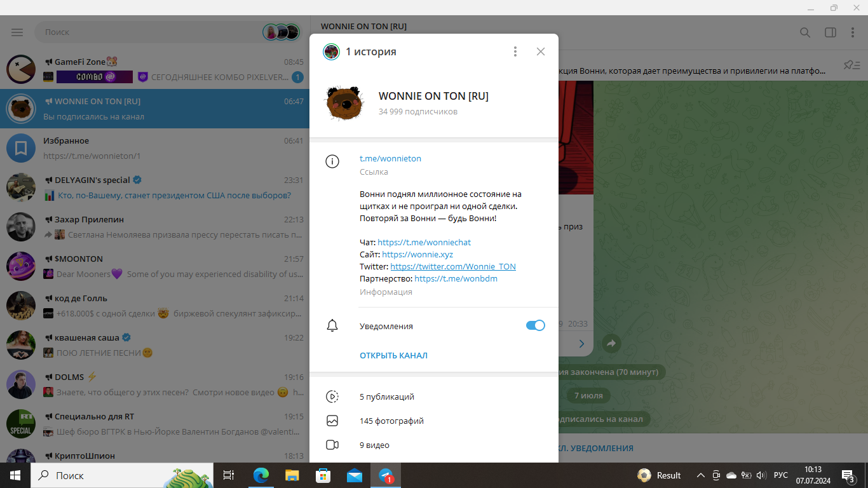Open the код де Голль channel
868x488 pixels.
tap(155, 306)
